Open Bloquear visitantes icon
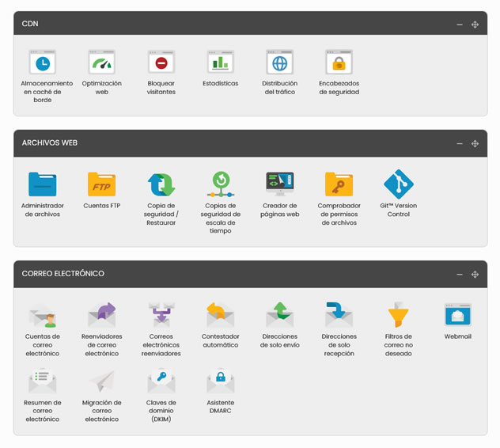This screenshot has height=448, width=500. pyautogui.click(x=161, y=62)
